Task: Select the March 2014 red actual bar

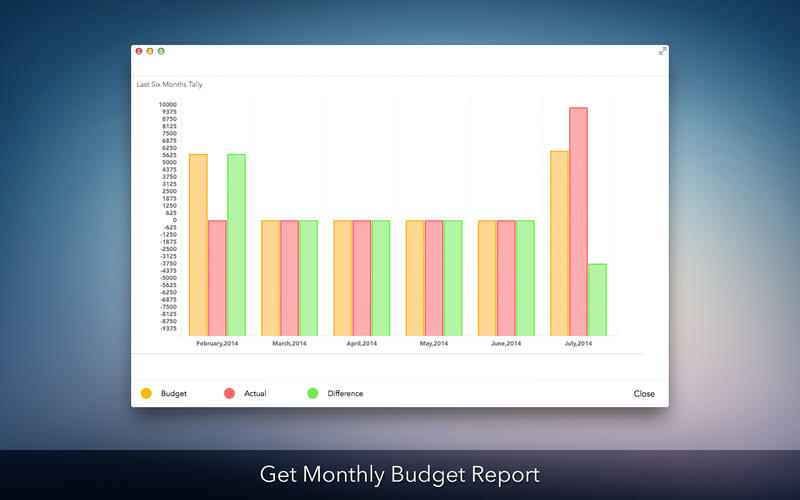Action: [289, 278]
